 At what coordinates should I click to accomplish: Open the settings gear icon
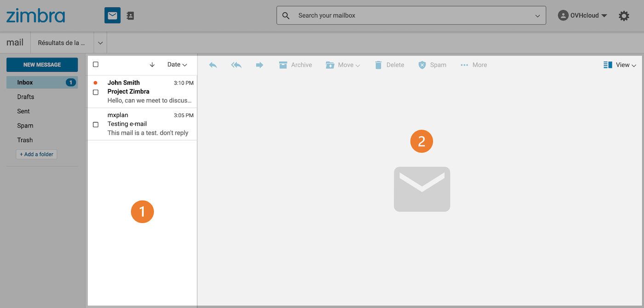[624, 15]
